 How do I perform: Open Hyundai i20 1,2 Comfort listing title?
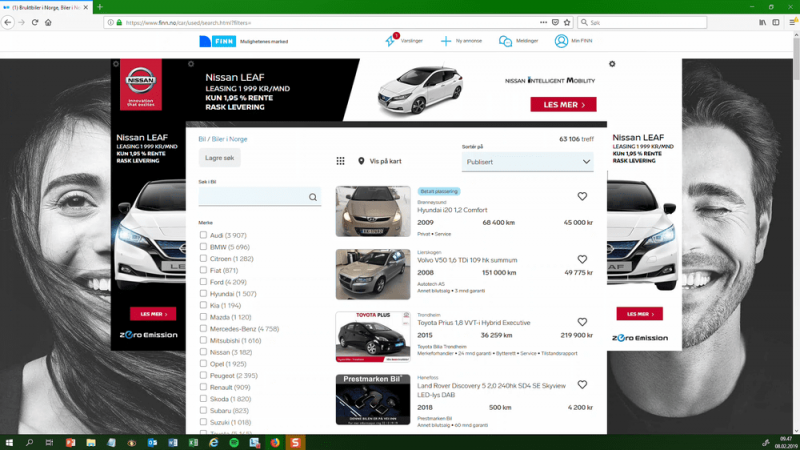tap(452, 210)
